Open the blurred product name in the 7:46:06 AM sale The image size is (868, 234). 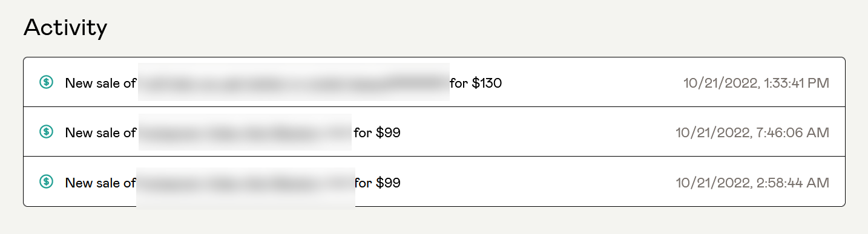click(245, 131)
